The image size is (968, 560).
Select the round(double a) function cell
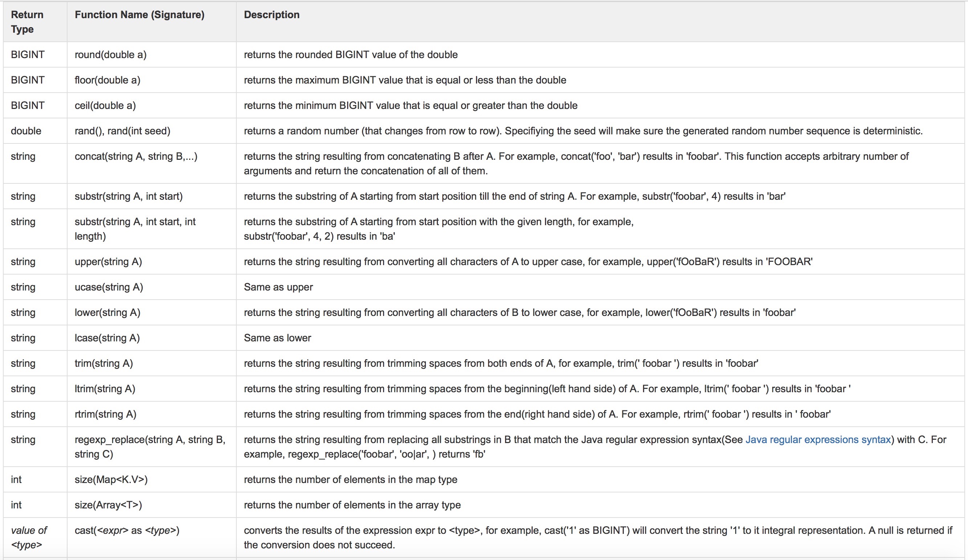[x=111, y=54]
